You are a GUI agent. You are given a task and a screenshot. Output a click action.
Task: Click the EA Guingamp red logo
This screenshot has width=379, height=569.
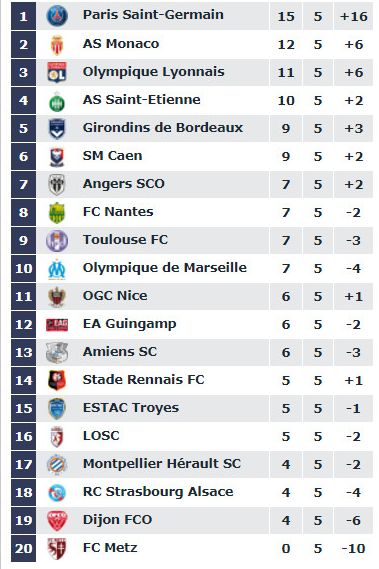[x=57, y=325]
